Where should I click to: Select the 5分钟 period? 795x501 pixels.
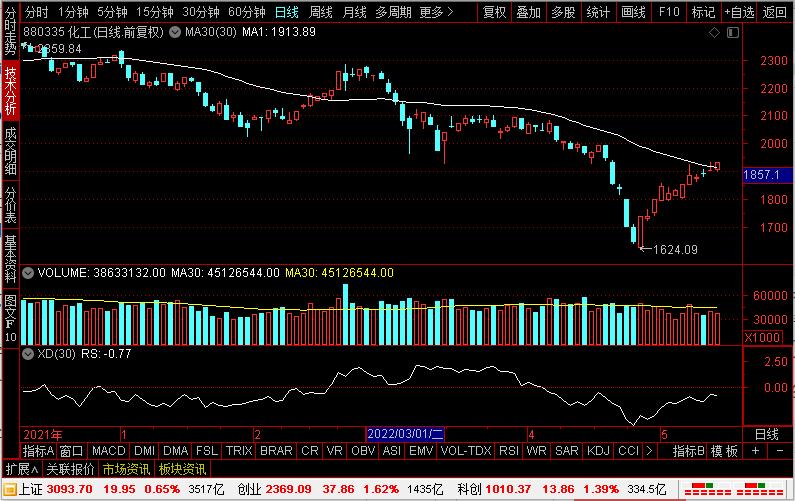[x=113, y=12]
